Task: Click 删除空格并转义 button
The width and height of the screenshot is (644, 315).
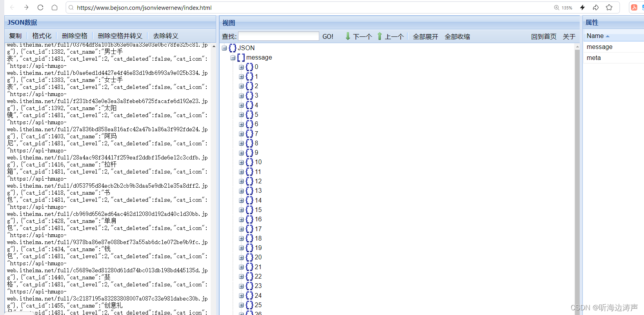Action: pyautogui.click(x=120, y=36)
